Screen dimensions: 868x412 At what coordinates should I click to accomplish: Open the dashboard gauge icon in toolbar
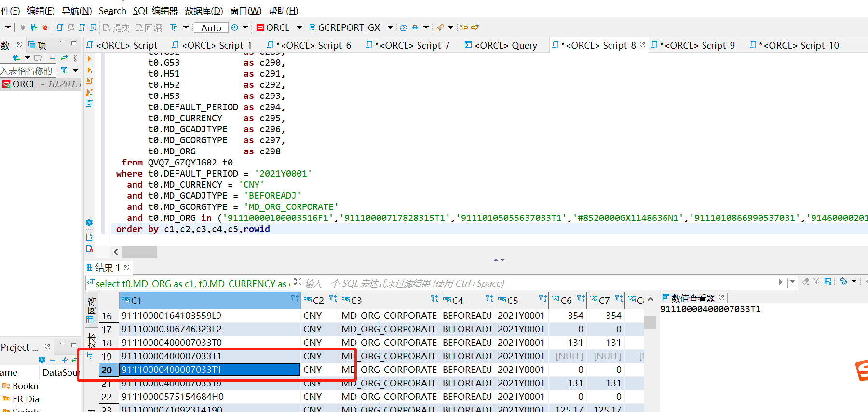[404, 27]
